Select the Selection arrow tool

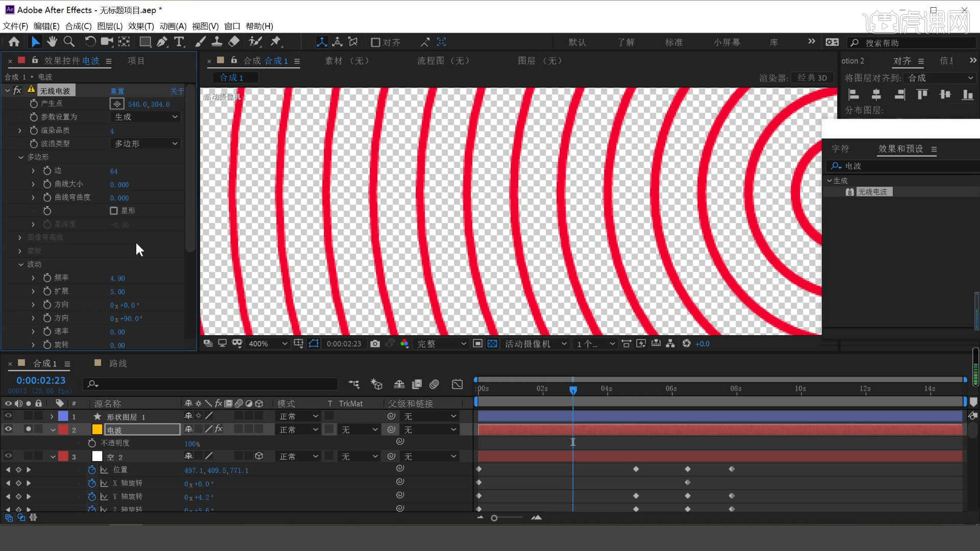pos(35,42)
